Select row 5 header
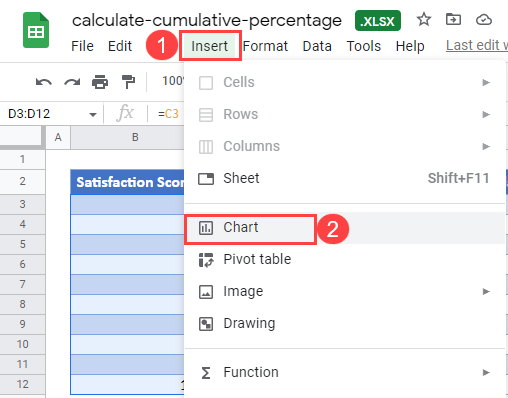Viewport: 508px width, 398px height. click(x=22, y=244)
